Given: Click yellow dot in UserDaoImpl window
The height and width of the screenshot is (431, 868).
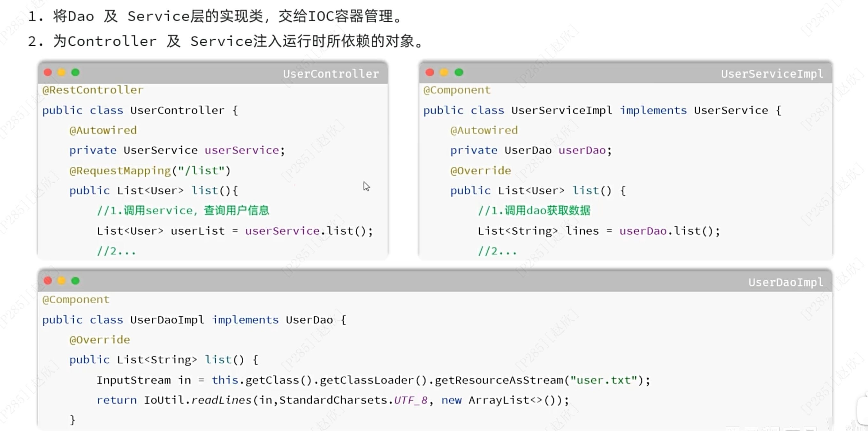Looking at the screenshot, I should [62, 281].
